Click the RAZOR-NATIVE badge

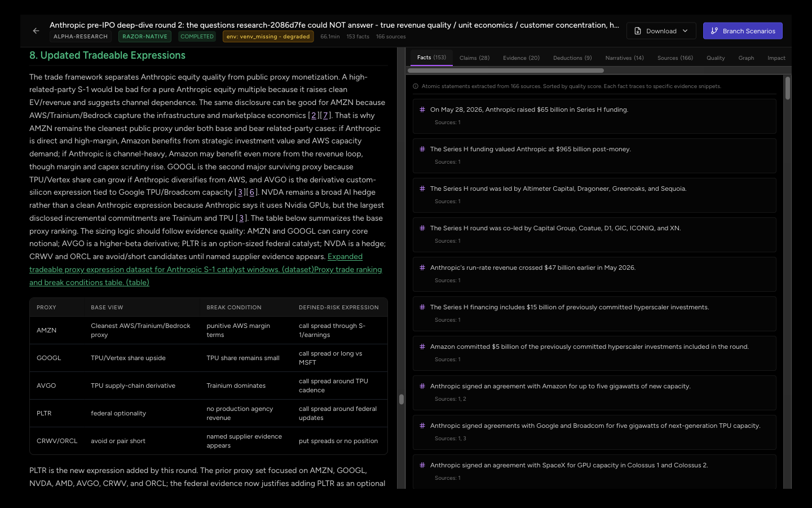coord(145,37)
